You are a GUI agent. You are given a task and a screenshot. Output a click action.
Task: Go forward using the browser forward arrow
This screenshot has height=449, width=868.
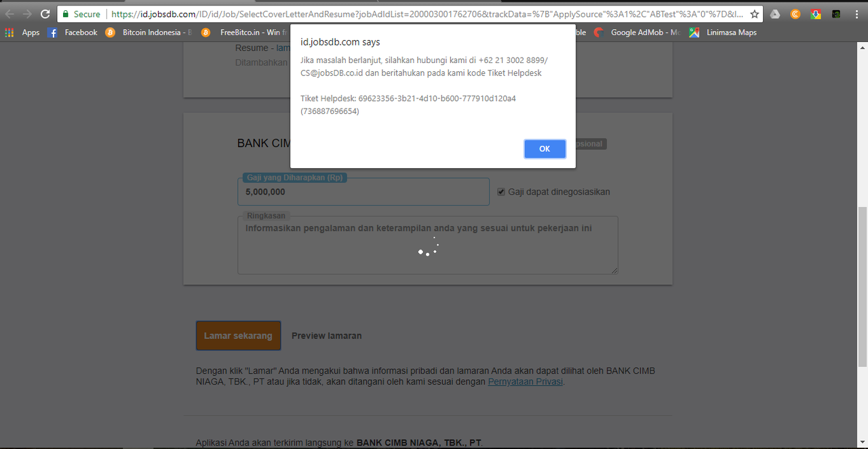tap(27, 14)
